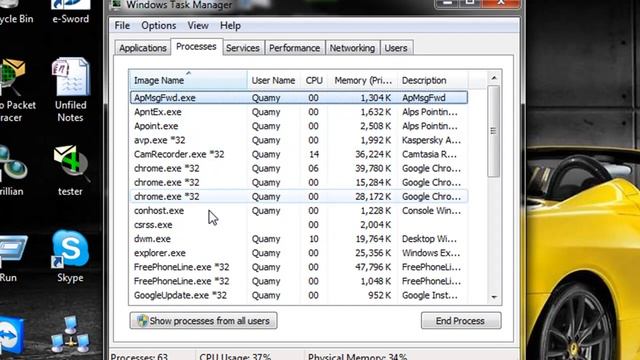
Task: Select the avp.exe *32 process
Action: click(299, 140)
